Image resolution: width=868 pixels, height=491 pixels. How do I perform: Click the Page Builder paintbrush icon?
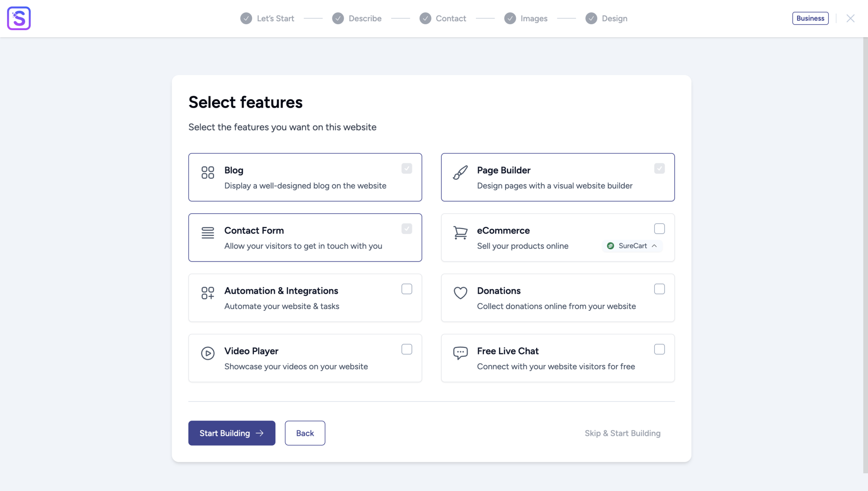click(460, 173)
